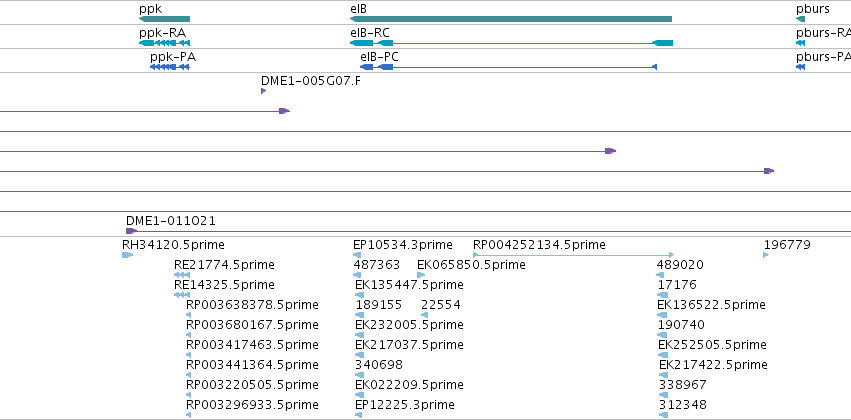Click the 489020 feature glyph
This screenshot has width=851, height=420.
[660, 275]
